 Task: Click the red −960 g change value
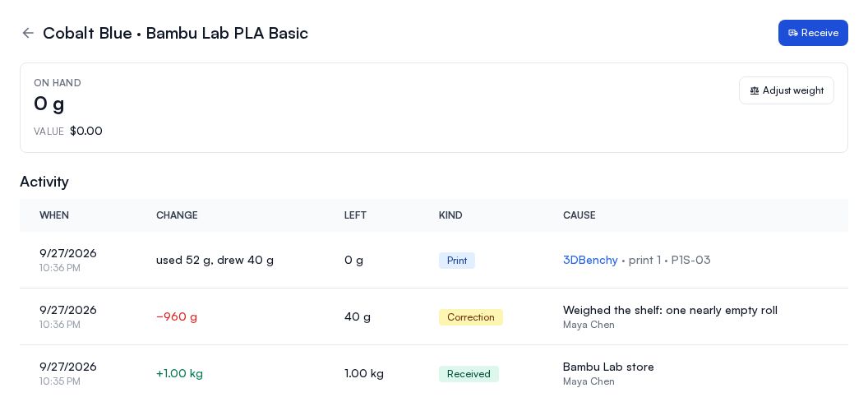(x=177, y=316)
